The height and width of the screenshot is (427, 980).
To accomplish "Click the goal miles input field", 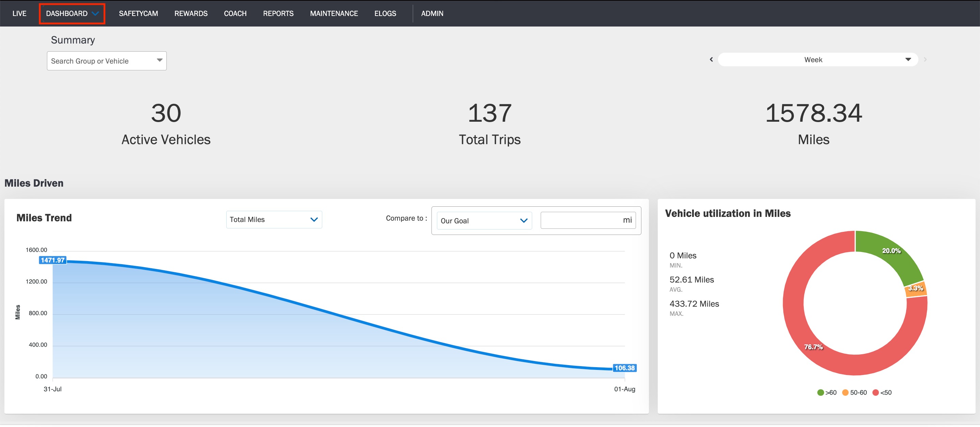I will tap(588, 220).
